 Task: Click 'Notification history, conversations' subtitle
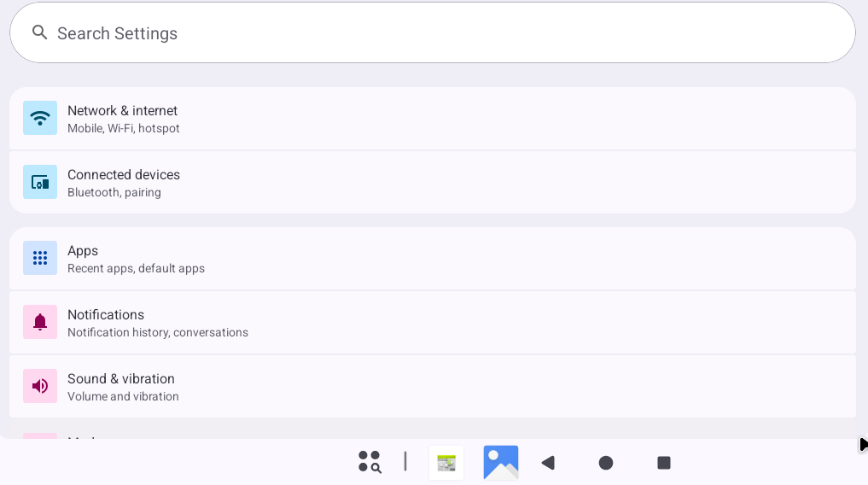(158, 333)
